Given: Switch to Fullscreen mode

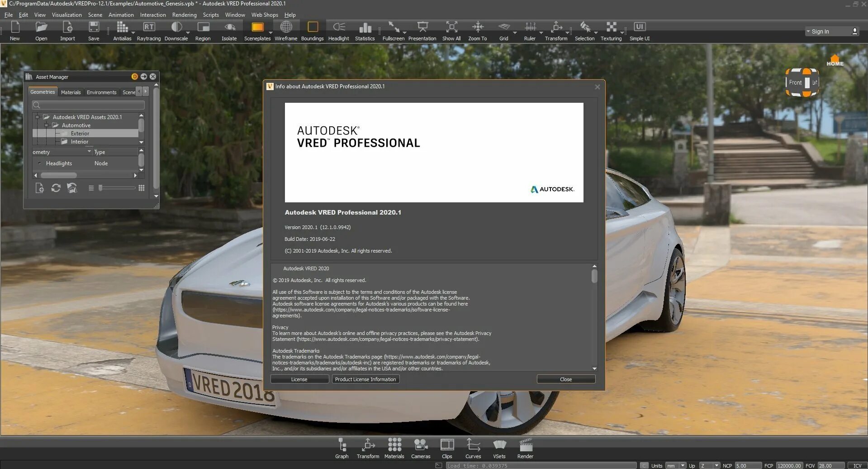Looking at the screenshot, I should pyautogui.click(x=394, y=31).
